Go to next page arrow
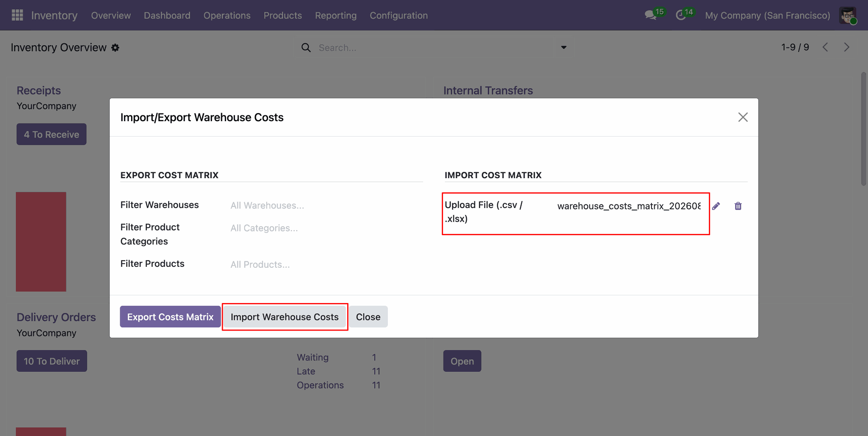 (x=847, y=47)
